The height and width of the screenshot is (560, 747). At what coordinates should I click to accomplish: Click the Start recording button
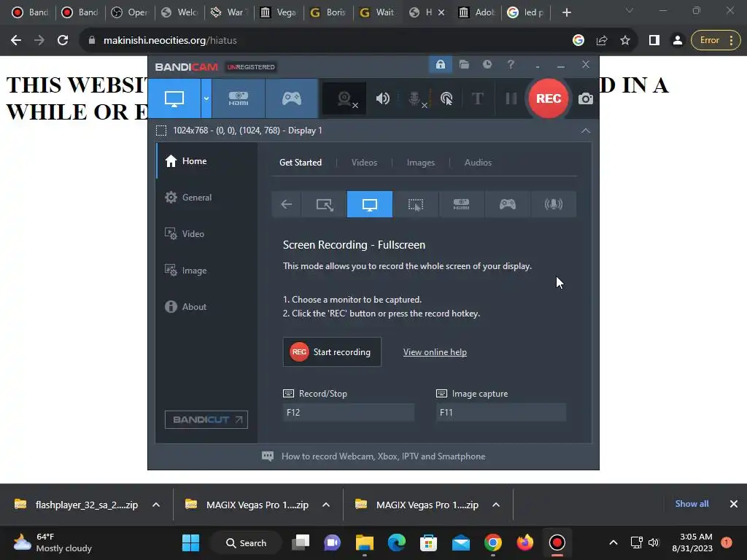pyautogui.click(x=332, y=352)
